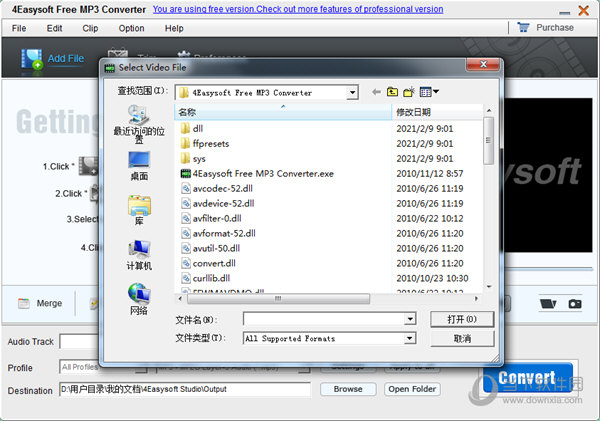Open the Edit menu
Image resolution: width=600 pixels, height=421 pixels.
point(54,28)
